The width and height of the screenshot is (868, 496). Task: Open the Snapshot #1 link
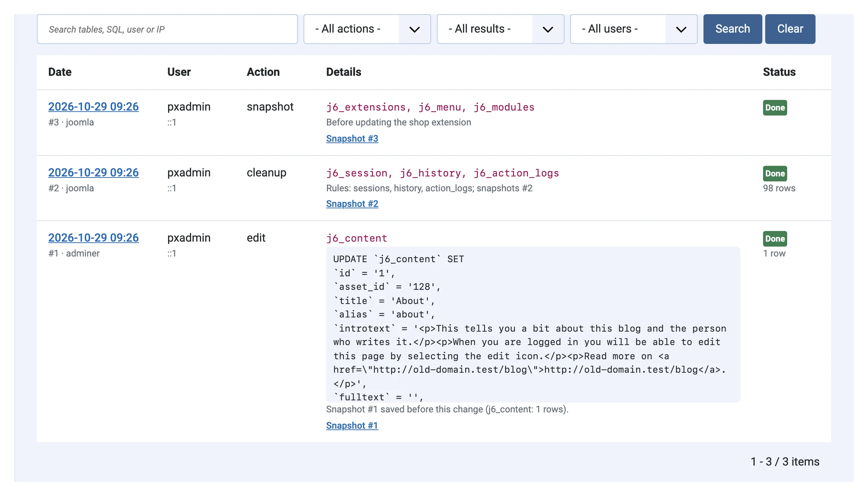tap(352, 425)
